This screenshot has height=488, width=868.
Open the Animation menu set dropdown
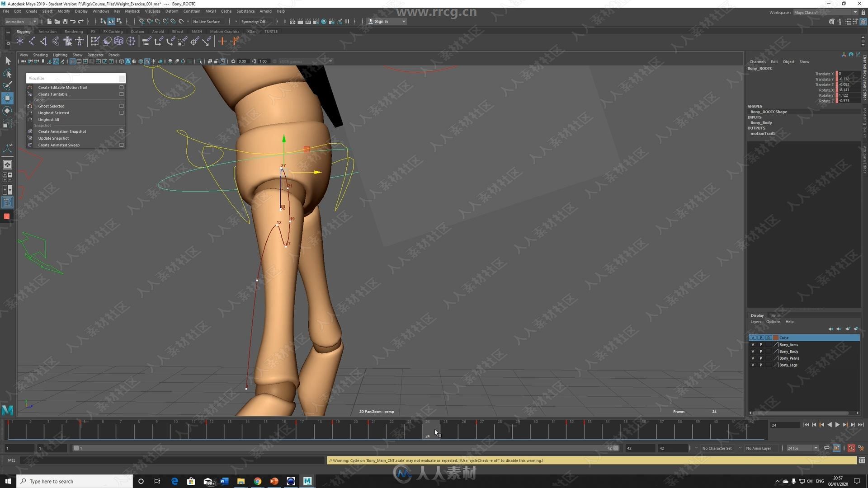coord(21,21)
